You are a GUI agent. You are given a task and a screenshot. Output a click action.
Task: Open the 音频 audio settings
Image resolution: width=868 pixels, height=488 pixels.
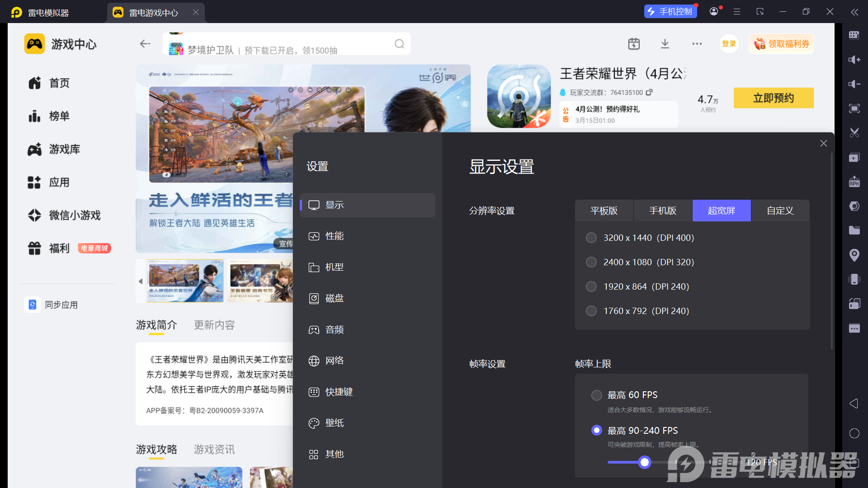tap(335, 329)
